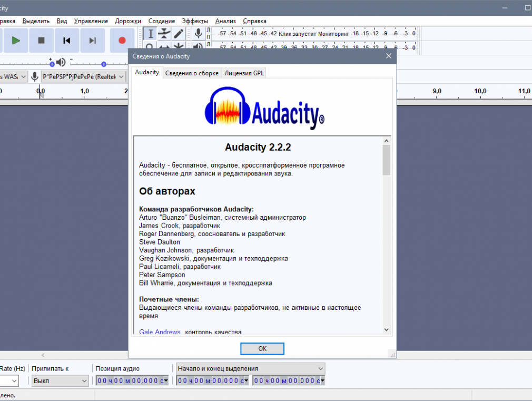Click the 'Почетные члены:' subheading
Screen dimensions: 532x401
click(x=169, y=299)
